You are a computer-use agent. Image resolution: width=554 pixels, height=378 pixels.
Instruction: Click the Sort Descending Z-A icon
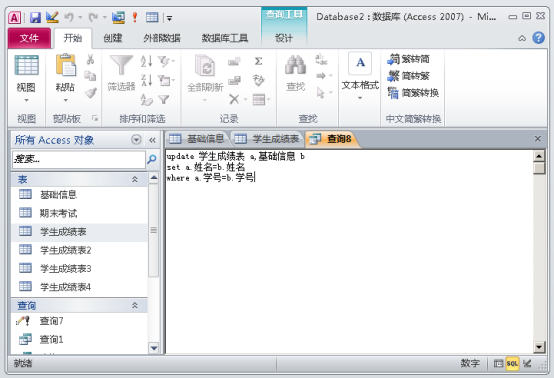[146, 80]
